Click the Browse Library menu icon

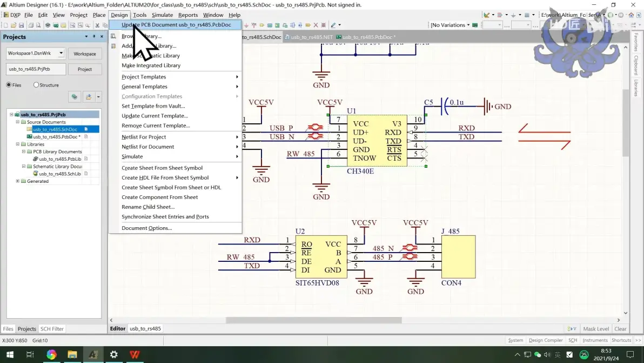pyautogui.click(x=113, y=36)
